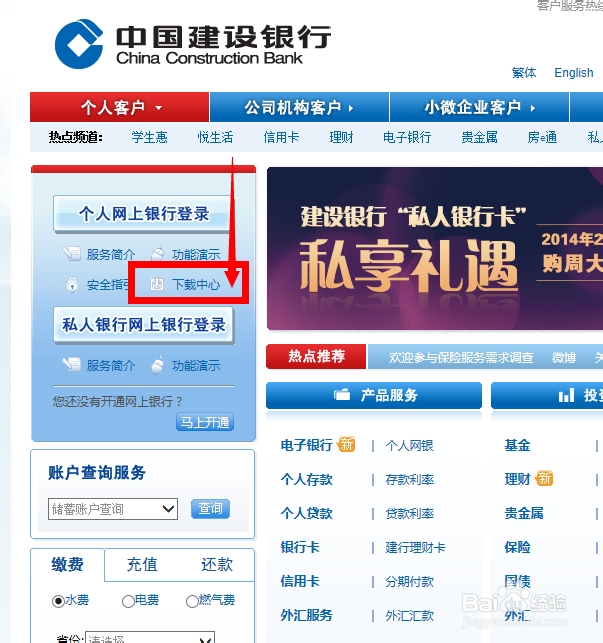The width and height of the screenshot is (603, 643).
Task: Open the 基金 investment link
Action: click(x=517, y=445)
